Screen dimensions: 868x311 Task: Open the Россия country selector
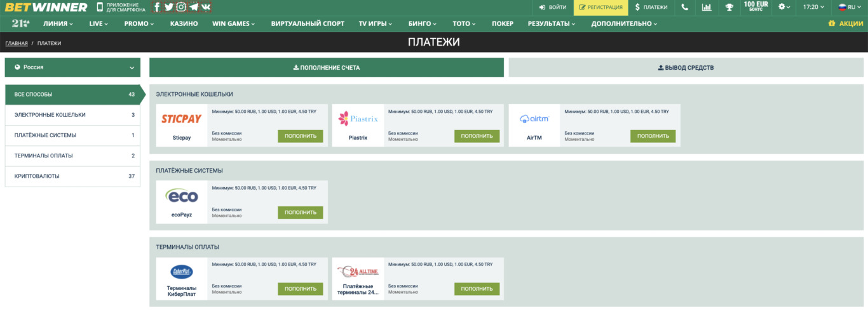(72, 67)
